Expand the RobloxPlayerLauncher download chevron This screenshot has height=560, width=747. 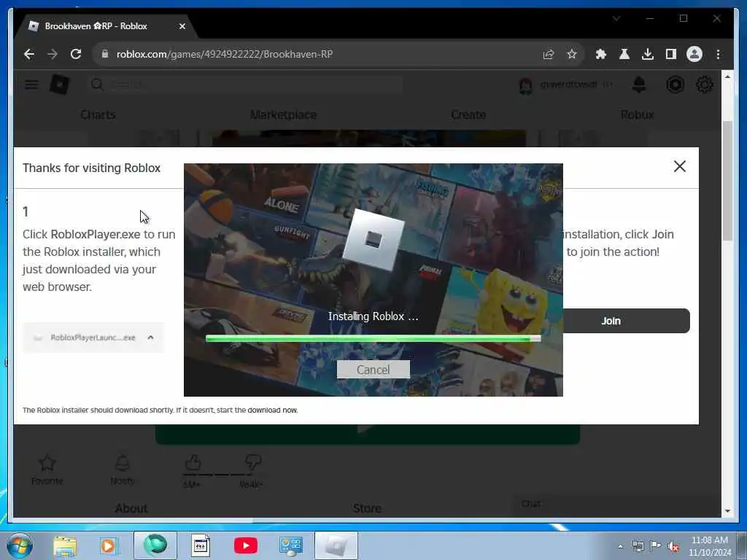coord(150,338)
